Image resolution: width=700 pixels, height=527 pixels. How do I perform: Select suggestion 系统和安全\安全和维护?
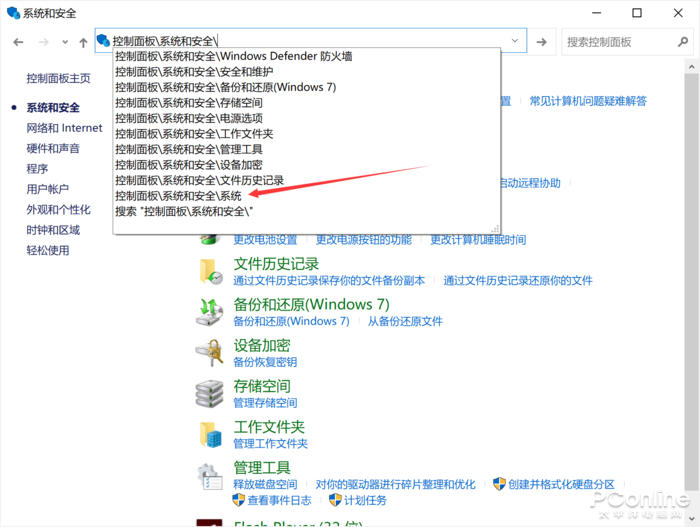[307, 72]
